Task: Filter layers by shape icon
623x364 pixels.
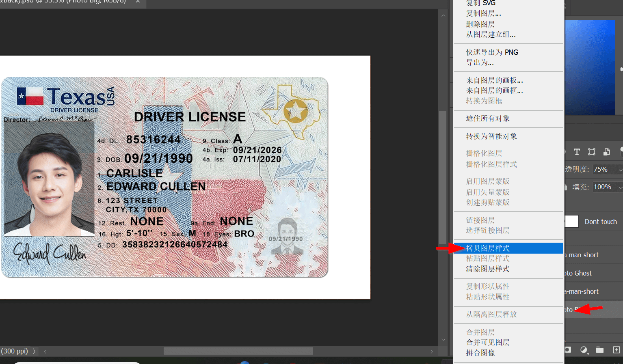Action: tap(592, 152)
